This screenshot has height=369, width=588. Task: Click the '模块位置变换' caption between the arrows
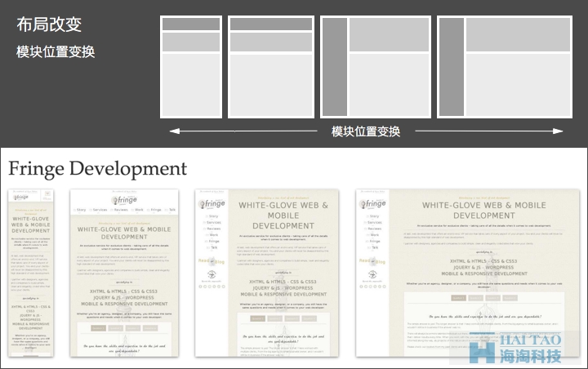[366, 131]
